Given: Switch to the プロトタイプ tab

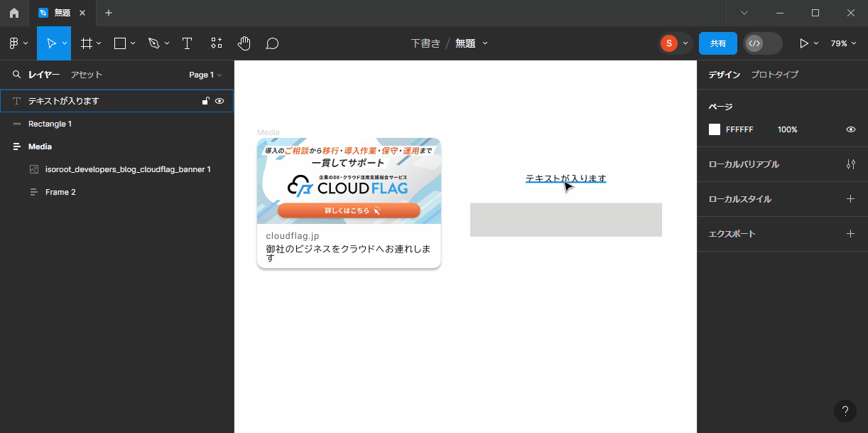Looking at the screenshot, I should pos(775,75).
